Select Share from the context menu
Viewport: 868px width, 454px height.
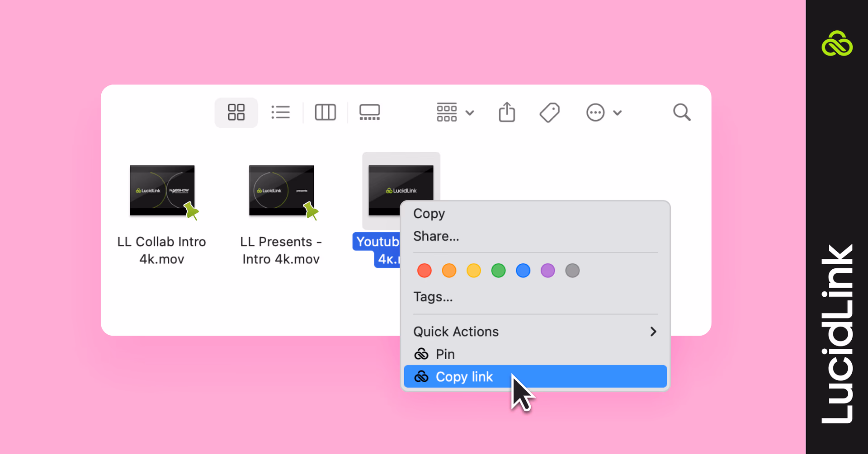click(x=435, y=236)
